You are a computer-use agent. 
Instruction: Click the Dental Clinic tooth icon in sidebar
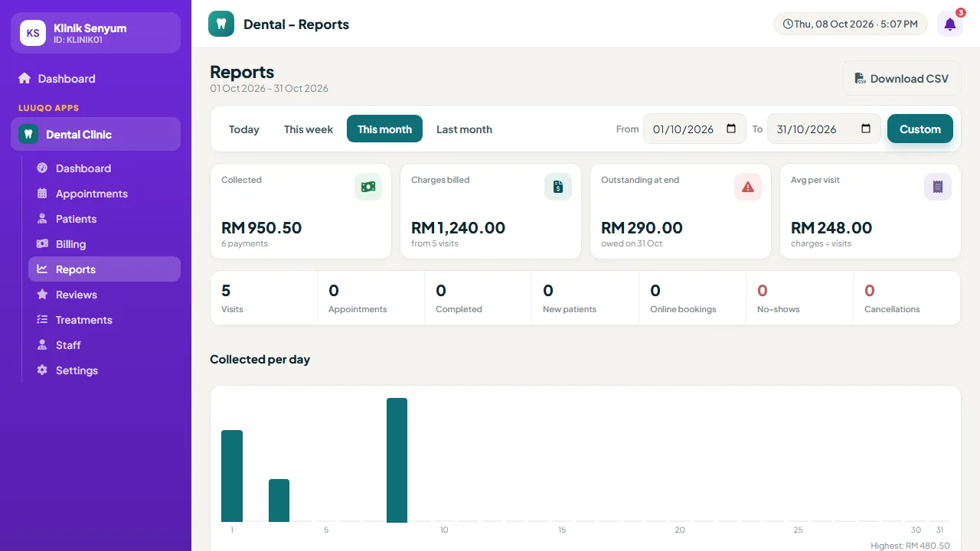28,134
